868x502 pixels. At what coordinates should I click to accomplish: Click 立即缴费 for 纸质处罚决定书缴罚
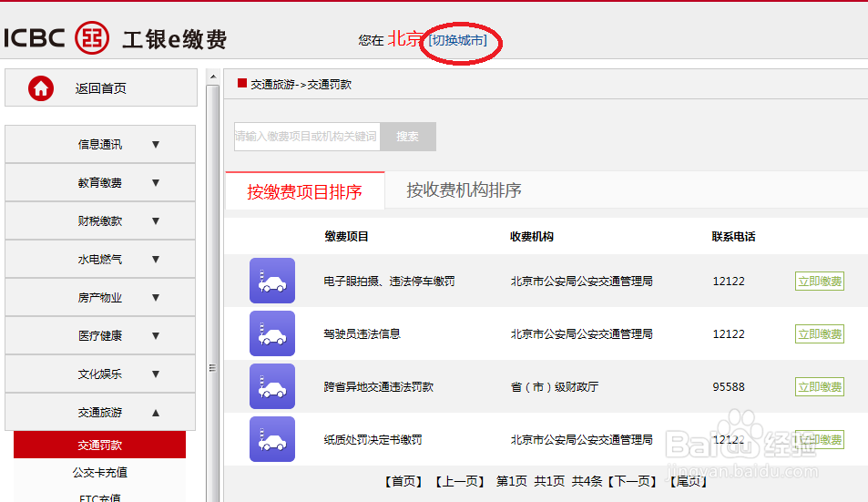820,439
